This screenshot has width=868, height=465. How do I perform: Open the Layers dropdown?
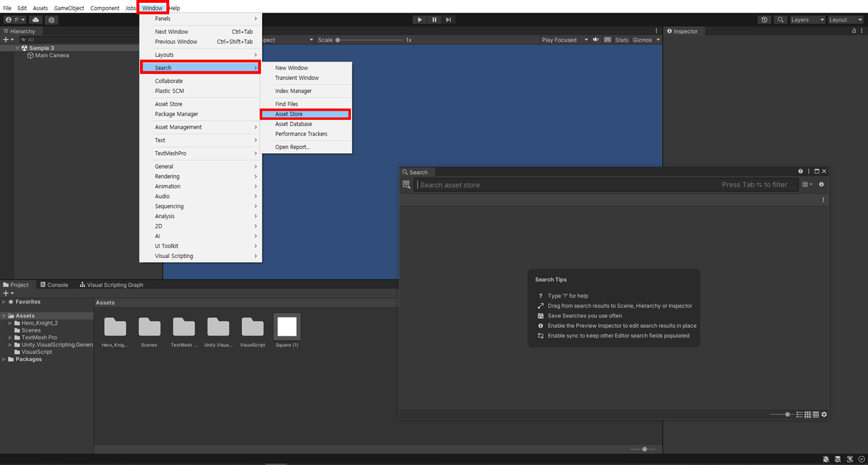[x=808, y=20]
